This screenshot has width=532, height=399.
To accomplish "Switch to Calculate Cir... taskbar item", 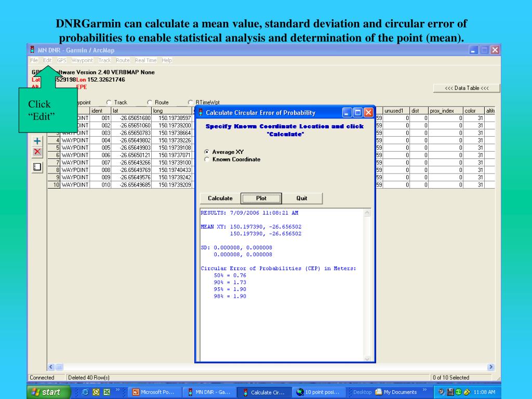I will pyautogui.click(x=264, y=392).
